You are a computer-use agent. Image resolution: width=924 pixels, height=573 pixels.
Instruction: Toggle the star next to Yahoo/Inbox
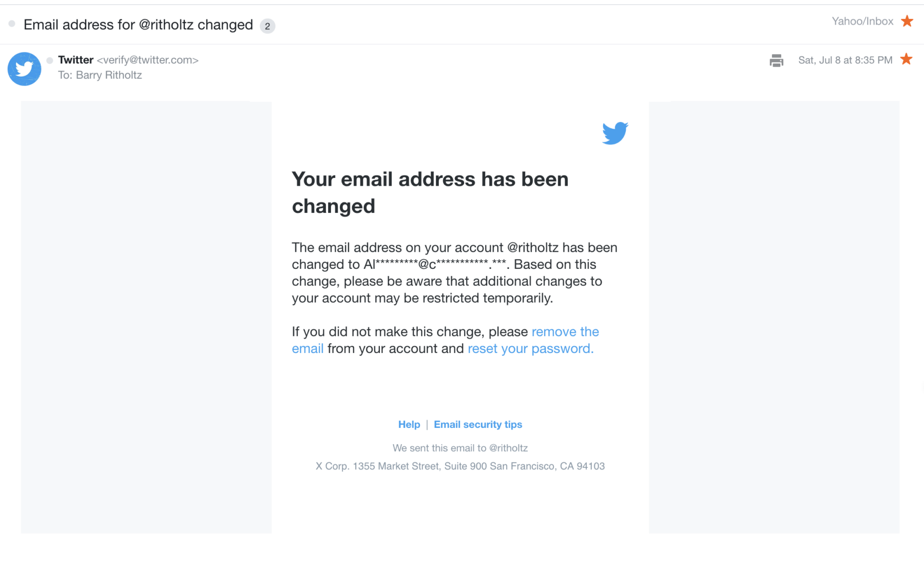(907, 21)
